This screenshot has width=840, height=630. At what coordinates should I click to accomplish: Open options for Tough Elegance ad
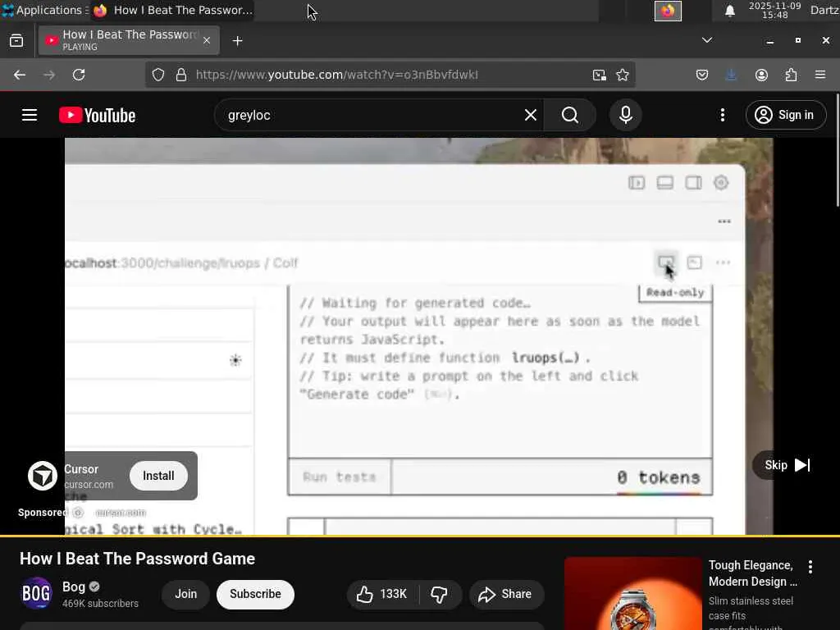810,567
